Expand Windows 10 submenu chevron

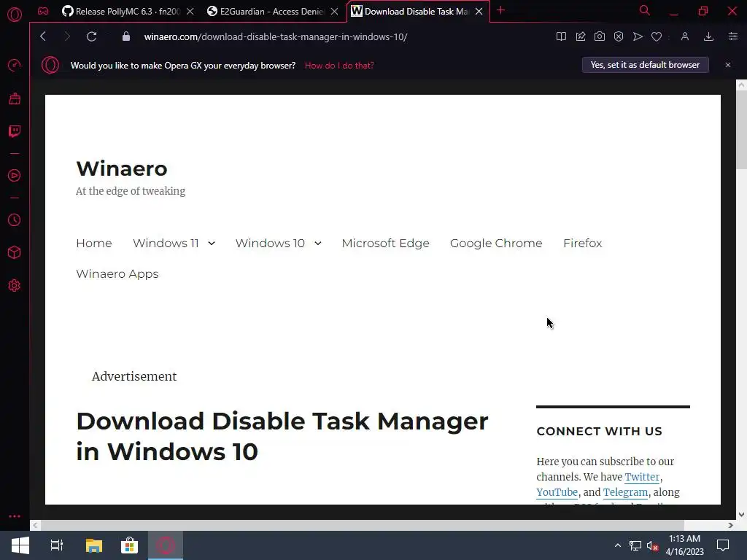318,244
